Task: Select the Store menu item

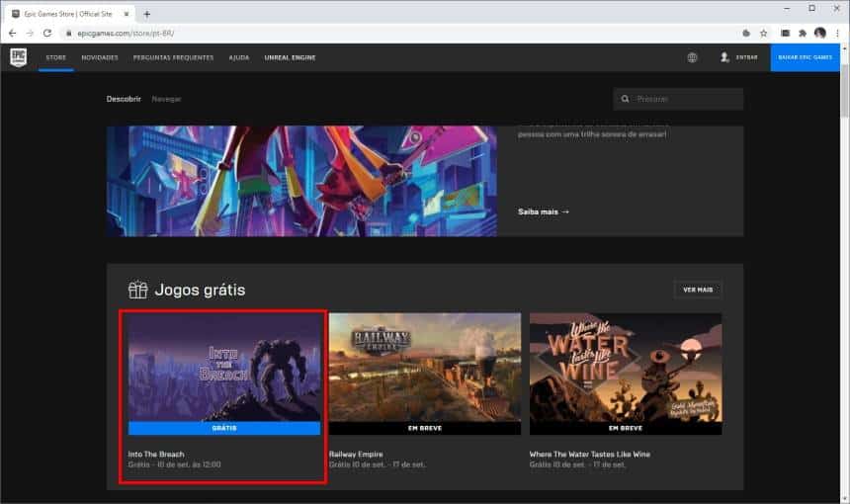Action: pyautogui.click(x=55, y=57)
